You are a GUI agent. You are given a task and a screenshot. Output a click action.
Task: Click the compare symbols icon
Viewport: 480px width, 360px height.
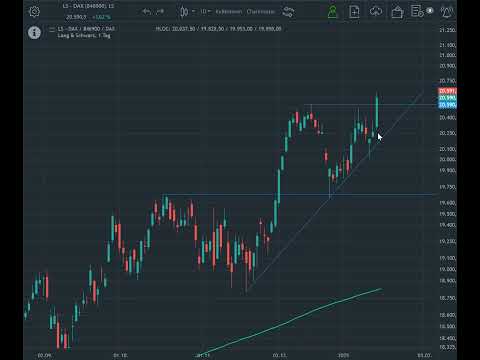pyautogui.click(x=288, y=12)
